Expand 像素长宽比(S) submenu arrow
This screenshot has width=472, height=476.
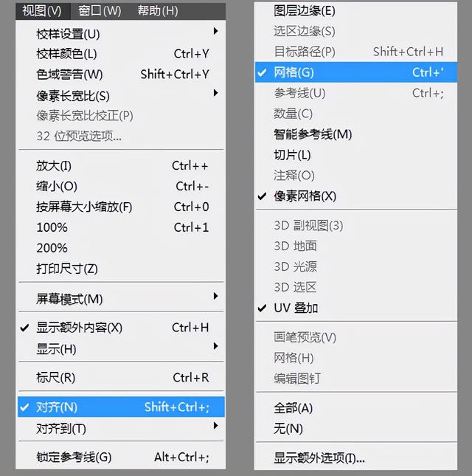click(x=215, y=93)
